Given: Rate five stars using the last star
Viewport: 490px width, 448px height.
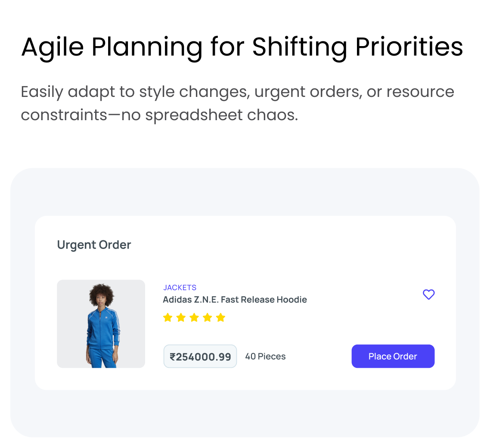Looking at the screenshot, I should click(221, 318).
